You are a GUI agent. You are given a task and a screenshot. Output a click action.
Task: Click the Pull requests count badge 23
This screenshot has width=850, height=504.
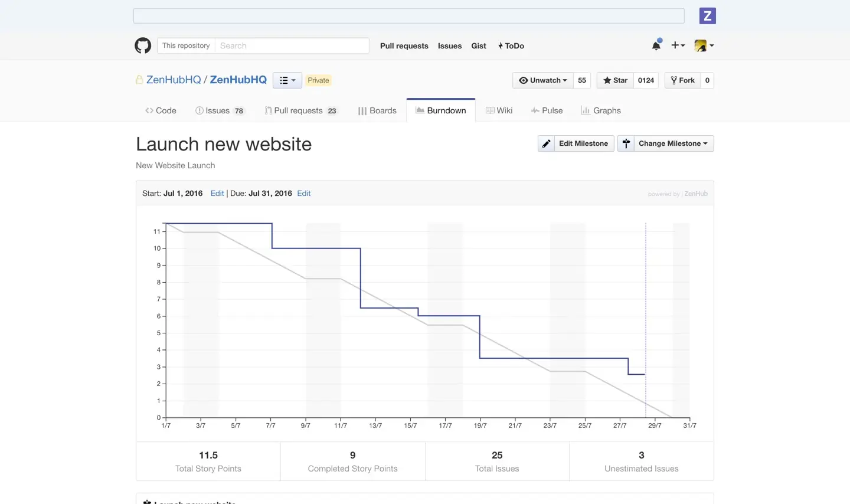point(332,111)
